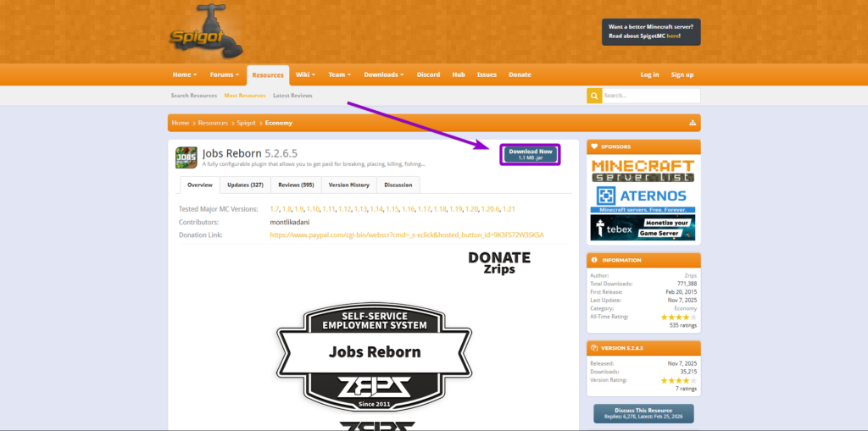Click Sign up
868x431 pixels.
point(682,75)
